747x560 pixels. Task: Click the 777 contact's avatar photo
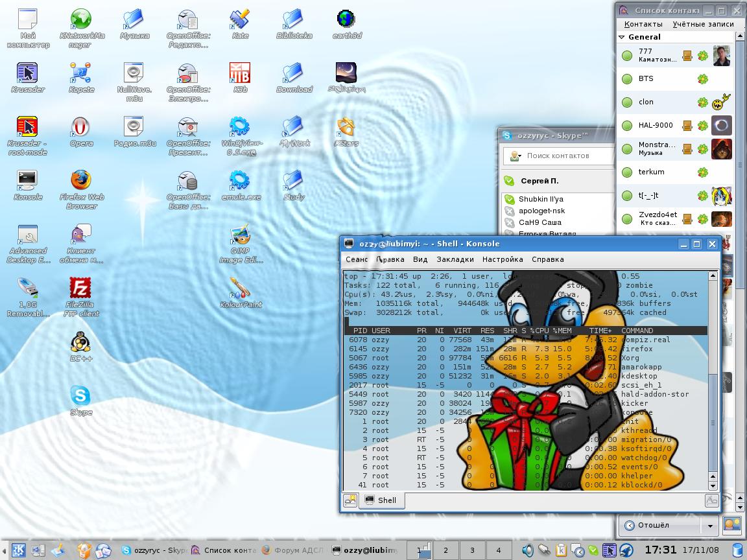click(x=721, y=56)
